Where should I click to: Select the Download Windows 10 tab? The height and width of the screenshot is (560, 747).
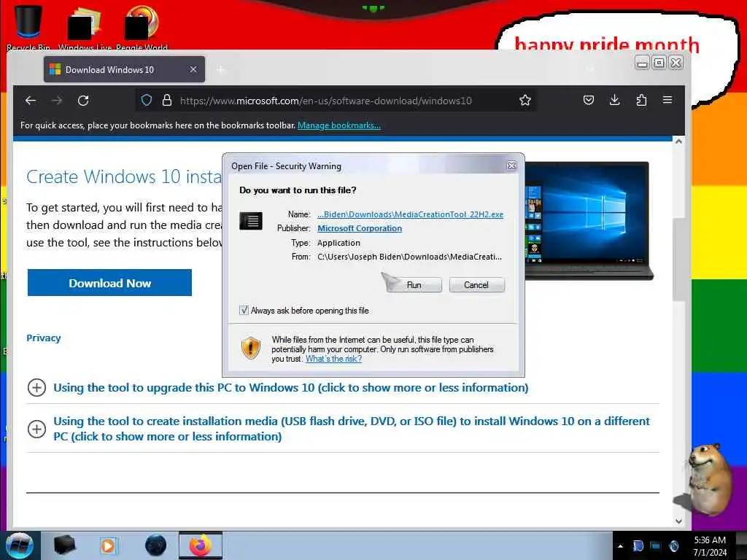pyautogui.click(x=124, y=69)
